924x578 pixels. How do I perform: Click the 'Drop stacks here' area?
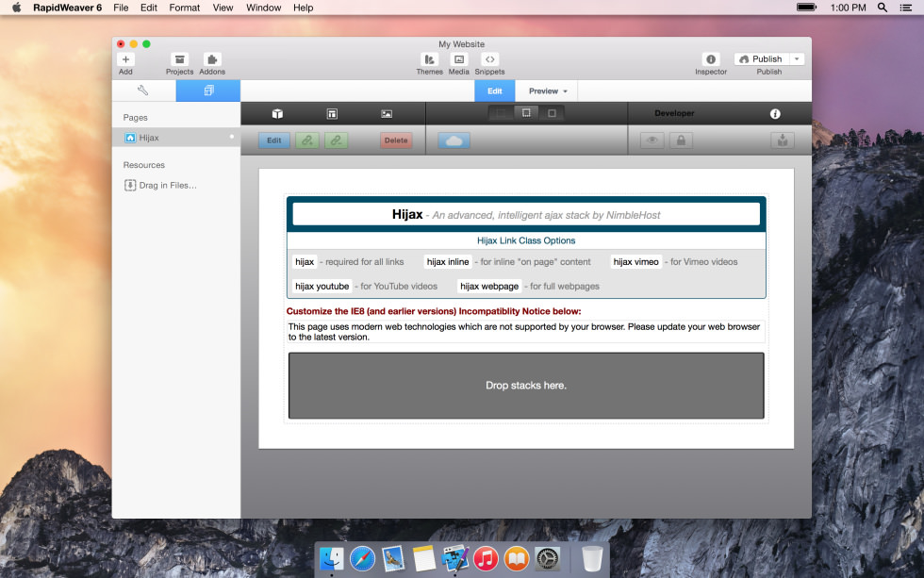[526, 386]
